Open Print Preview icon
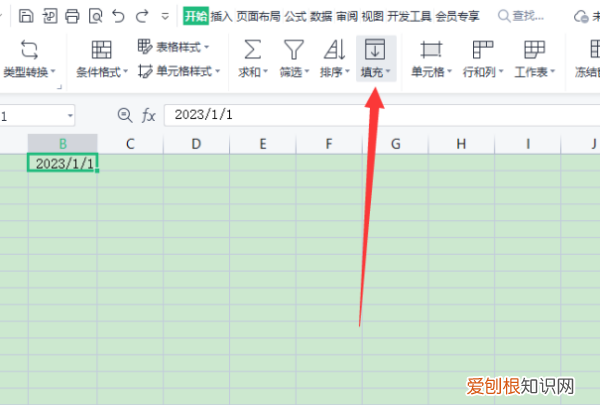 95,16
